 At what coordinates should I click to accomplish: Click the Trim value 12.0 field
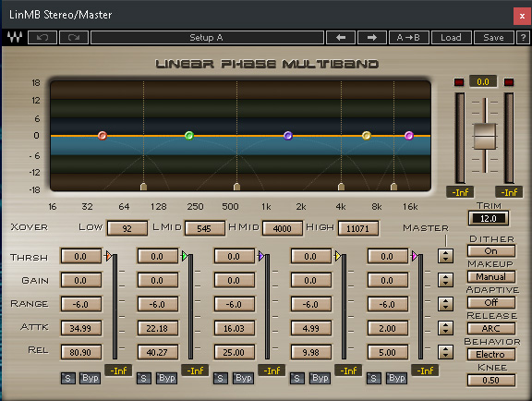click(x=489, y=218)
